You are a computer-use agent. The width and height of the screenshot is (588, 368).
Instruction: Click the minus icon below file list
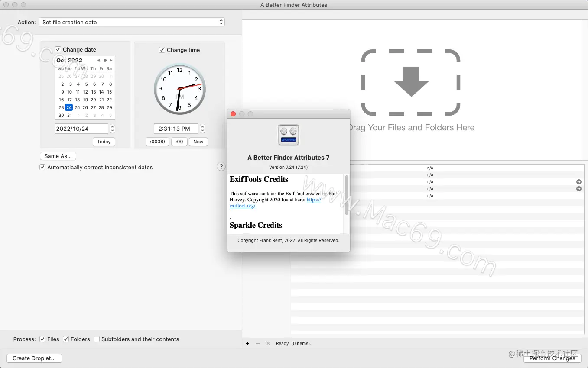pos(258,343)
